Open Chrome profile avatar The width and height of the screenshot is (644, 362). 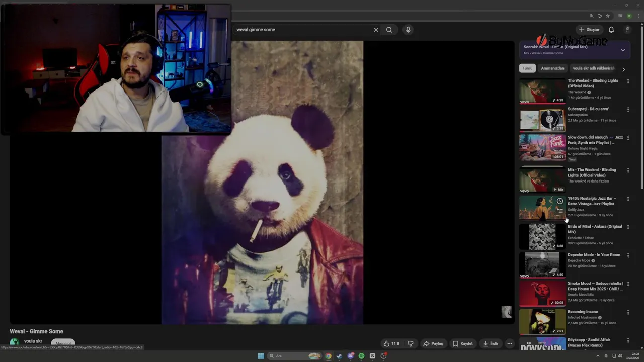[629, 16]
